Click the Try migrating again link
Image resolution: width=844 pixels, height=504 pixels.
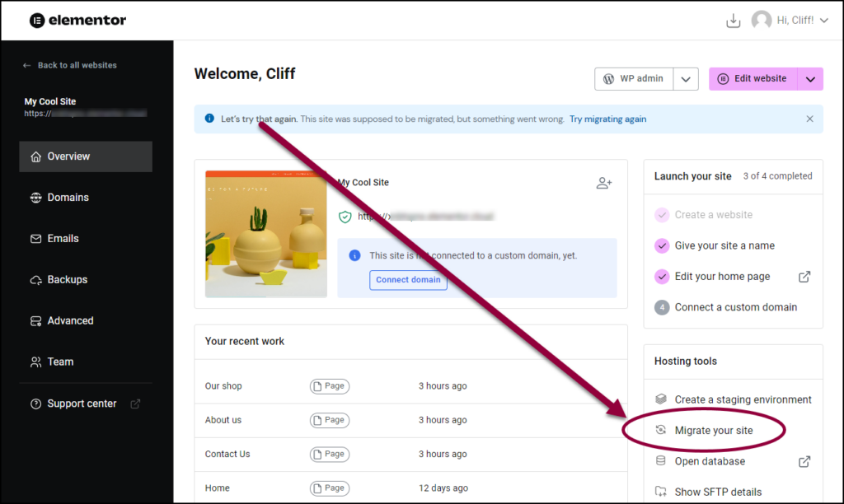(x=607, y=119)
